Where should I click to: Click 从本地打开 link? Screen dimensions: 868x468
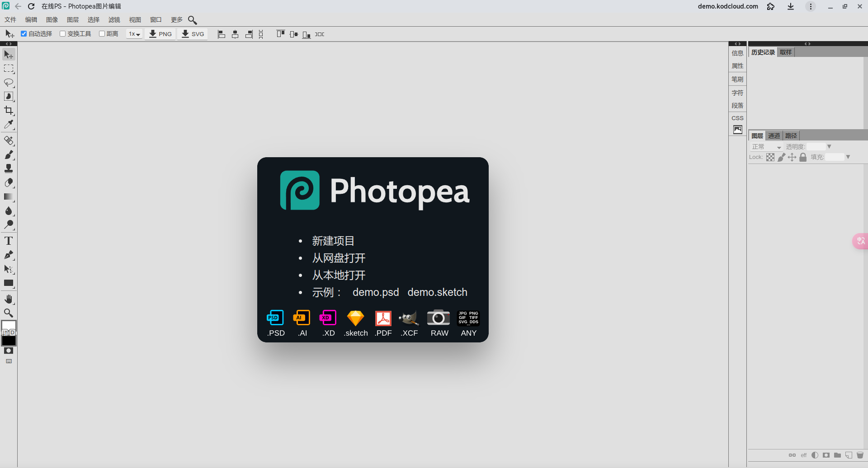339,276
